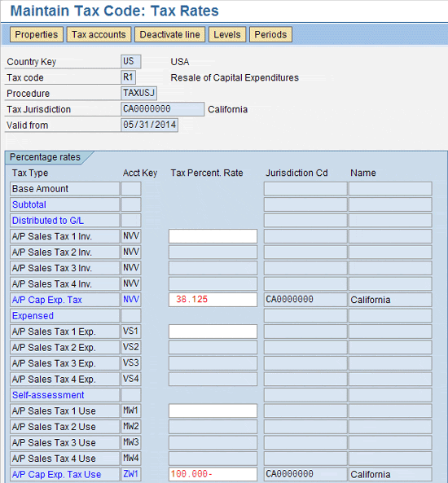Click the Tax Type column header

click(30, 173)
